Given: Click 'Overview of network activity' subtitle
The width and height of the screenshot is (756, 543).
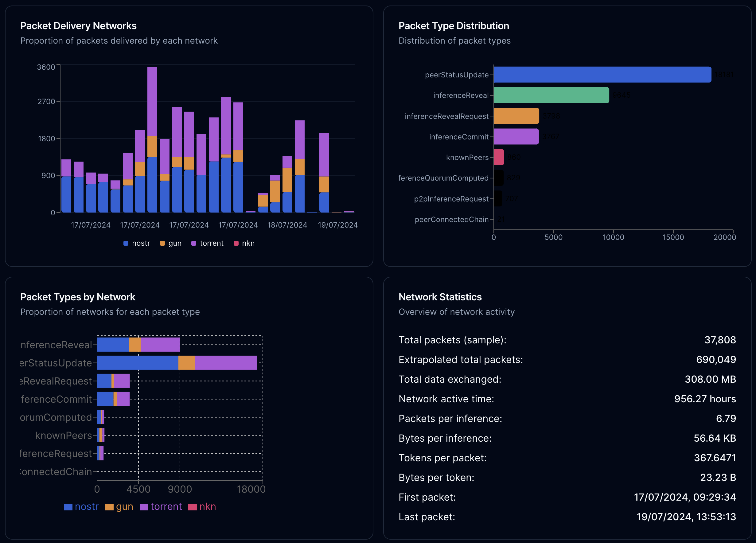Looking at the screenshot, I should click(x=457, y=312).
